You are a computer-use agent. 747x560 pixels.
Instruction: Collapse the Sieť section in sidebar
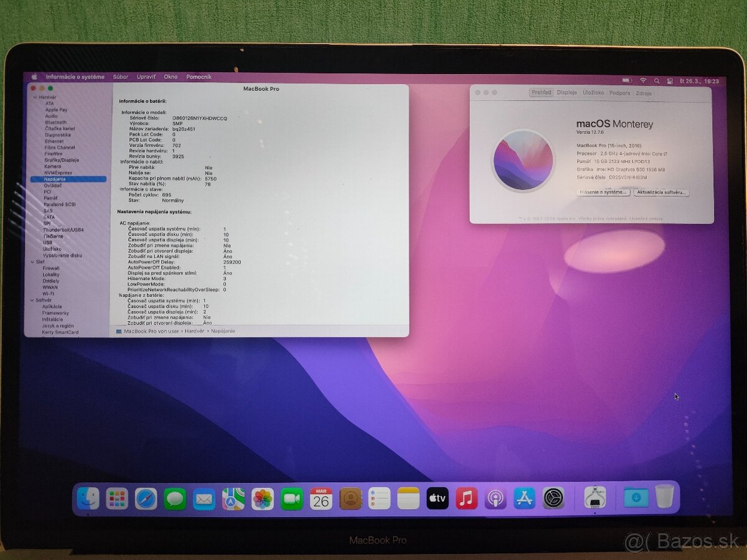(32, 262)
